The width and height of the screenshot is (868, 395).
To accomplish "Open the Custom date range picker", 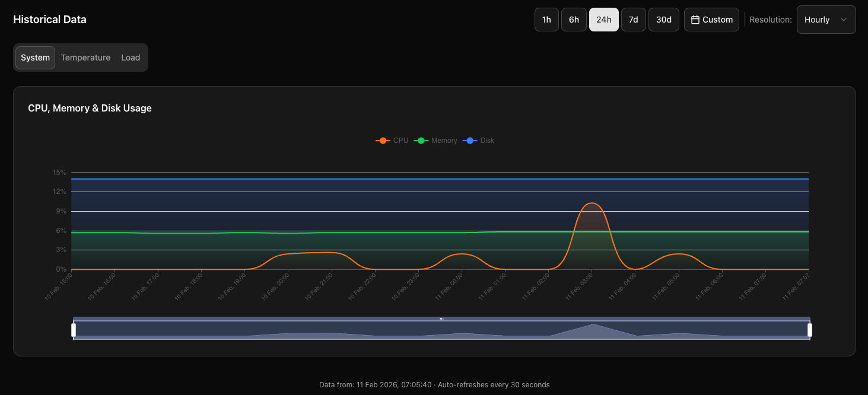I will click(x=711, y=20).
